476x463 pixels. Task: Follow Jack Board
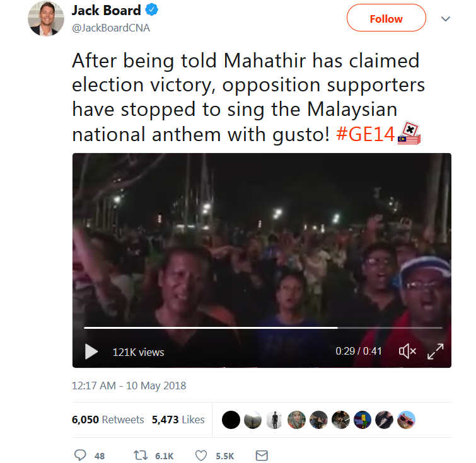click(386, 18)
